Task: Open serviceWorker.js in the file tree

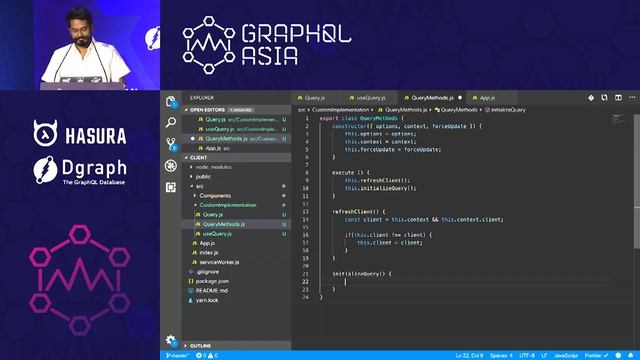Action: click(236, 262)
